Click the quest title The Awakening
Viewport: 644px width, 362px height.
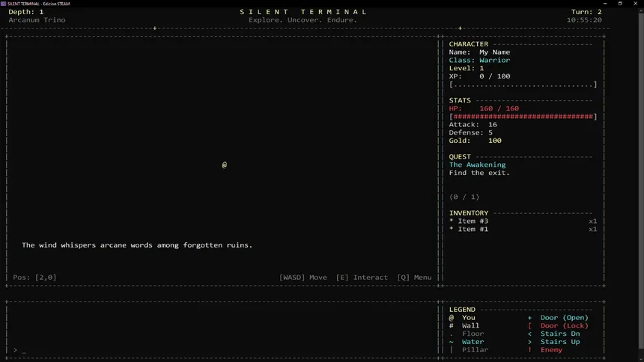(x=477, y=165)
